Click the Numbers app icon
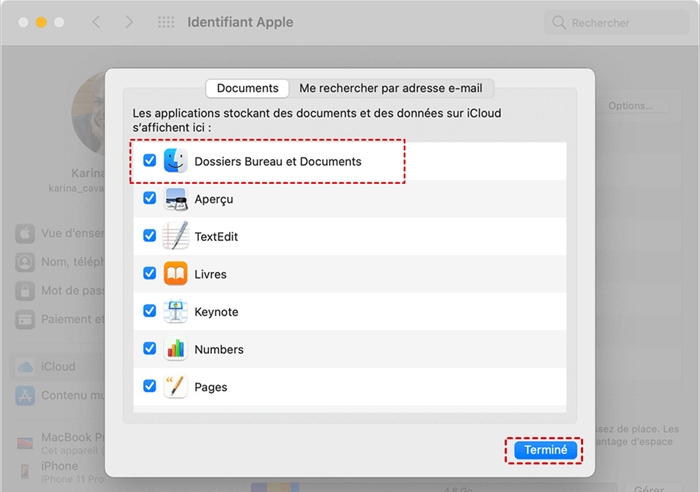The width and height of the screenshot is (700, 492). coord(176,349)
